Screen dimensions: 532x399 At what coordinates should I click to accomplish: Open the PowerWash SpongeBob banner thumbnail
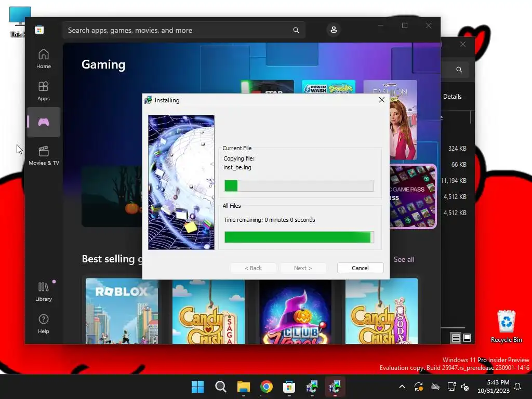point(328,87)
